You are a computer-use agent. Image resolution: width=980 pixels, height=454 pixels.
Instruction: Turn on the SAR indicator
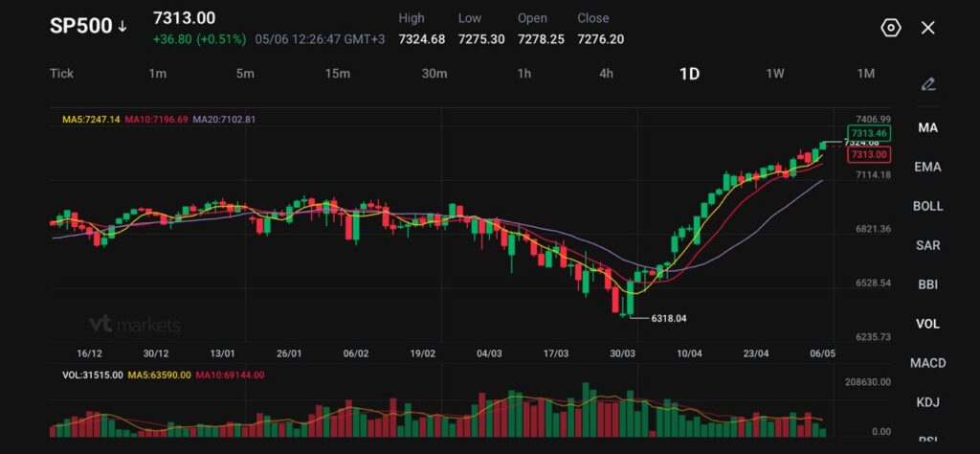pos(928,245)
